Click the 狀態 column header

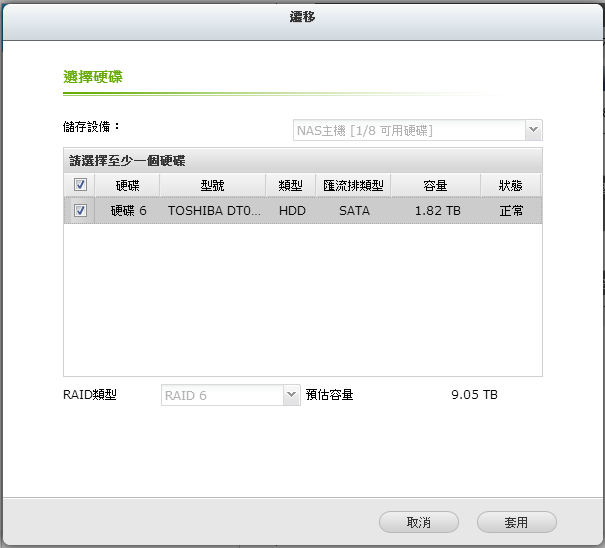click(x=510, y=185)
